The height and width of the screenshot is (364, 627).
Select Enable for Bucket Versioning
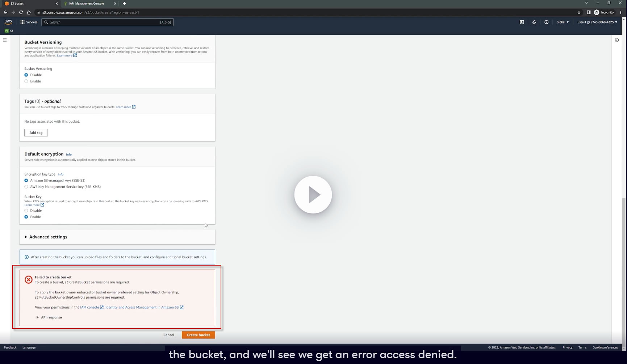(x=26, y=81)
